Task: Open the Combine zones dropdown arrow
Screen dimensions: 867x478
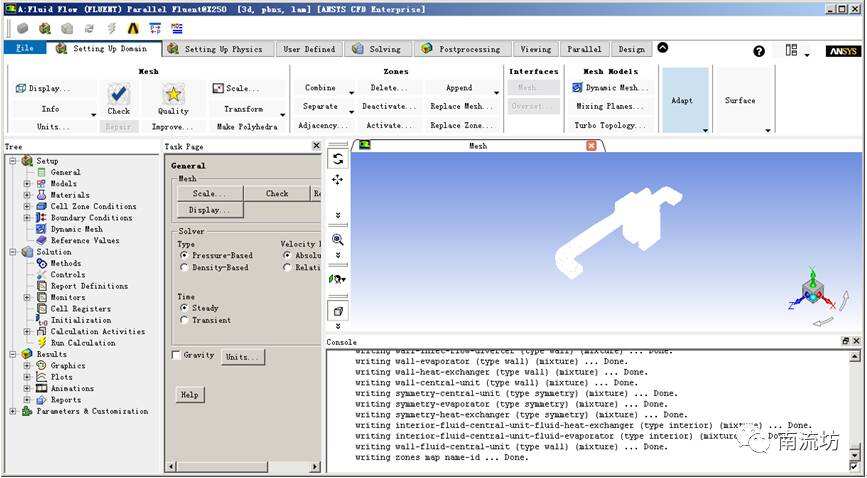Action: click(x=351, y=92)
